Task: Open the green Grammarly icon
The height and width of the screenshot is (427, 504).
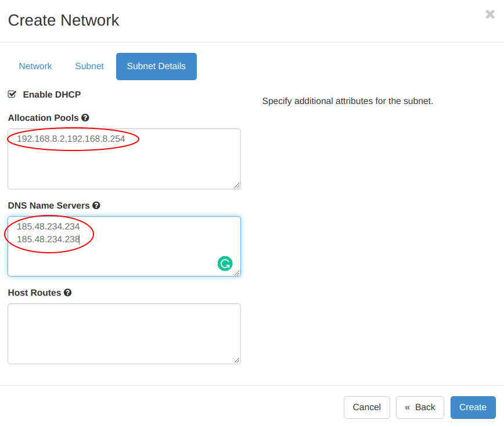Action: (x=225, y=264)
